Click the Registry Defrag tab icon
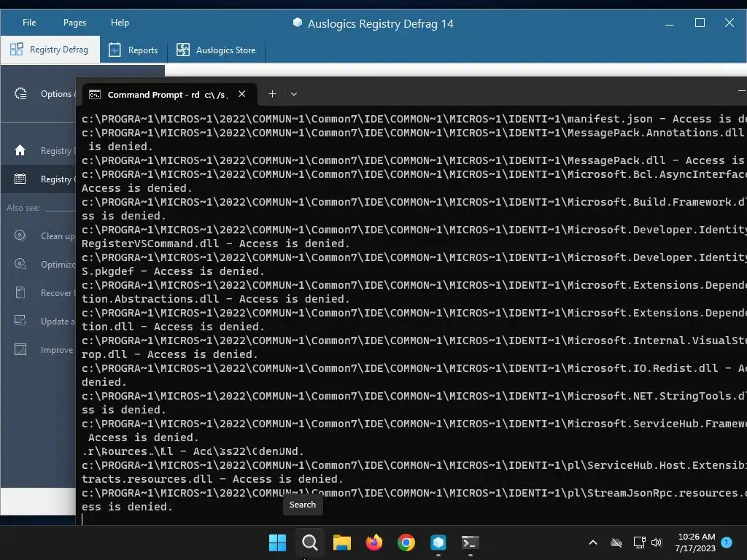Screen dimensions: 747x560 17,49
